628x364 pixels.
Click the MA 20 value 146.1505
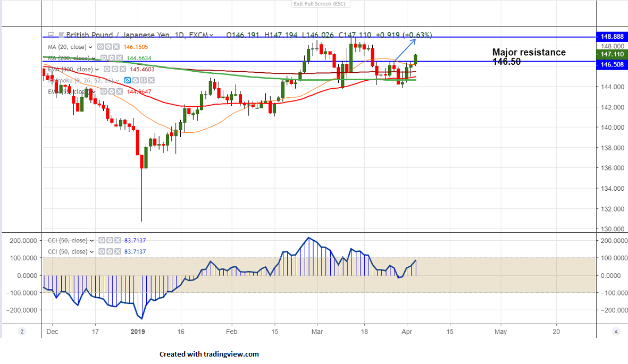(x=136, y=47)
